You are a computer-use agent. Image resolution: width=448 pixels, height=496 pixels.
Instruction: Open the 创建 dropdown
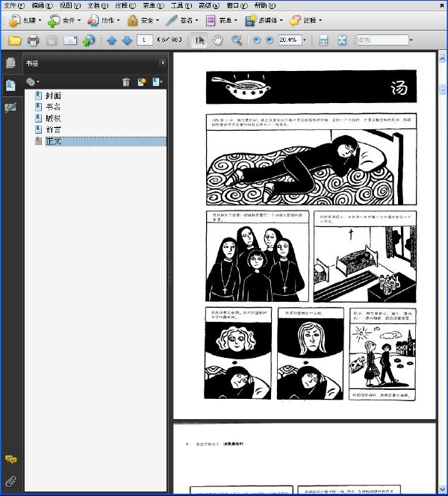pyautogui.click(x=25, y=20)
